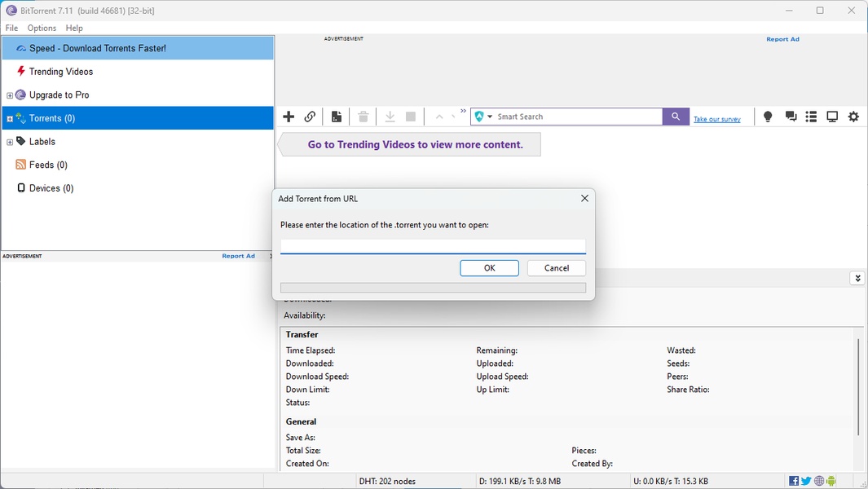The height and width of the screenshot is (489, 868).
Task: Collapse the Torrents sidebar category
Action: [x=9, y=117]
